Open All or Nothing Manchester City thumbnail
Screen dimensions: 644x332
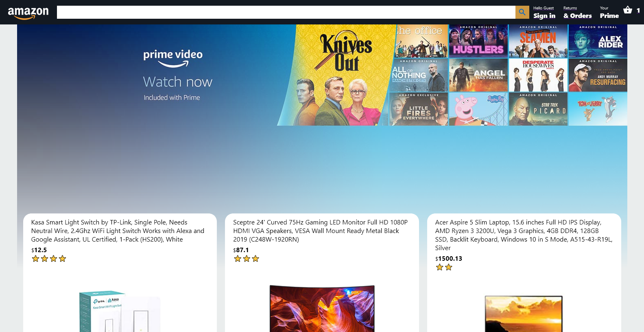(x=419, y=75)
